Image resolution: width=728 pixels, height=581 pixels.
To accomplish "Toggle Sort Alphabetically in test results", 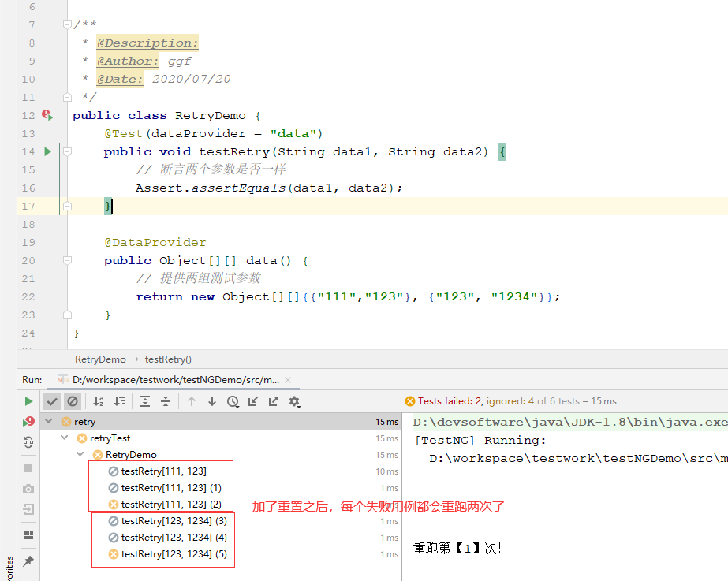I will coord(99,401).
